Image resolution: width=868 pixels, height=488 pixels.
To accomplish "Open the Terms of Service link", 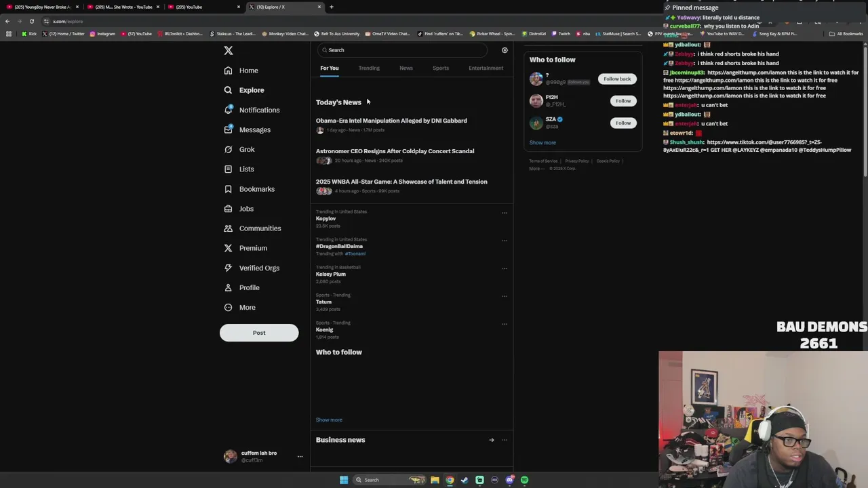I will click(x=543, y=161).
